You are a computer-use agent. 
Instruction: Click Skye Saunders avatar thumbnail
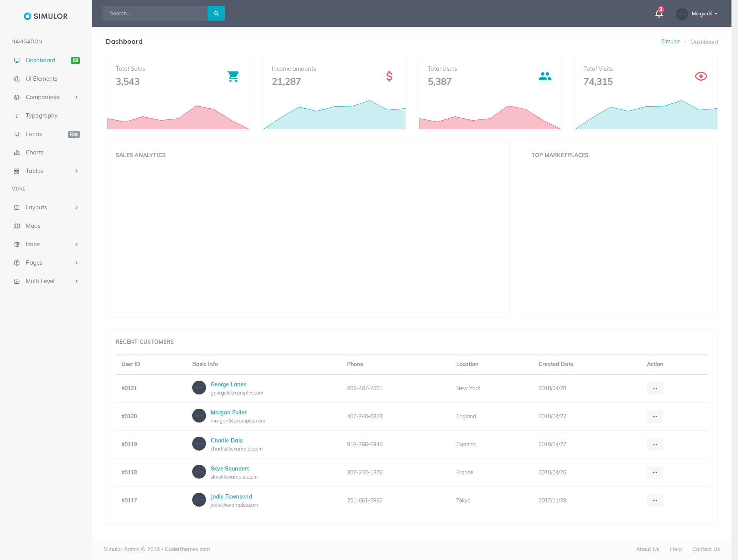coord(199,472)
